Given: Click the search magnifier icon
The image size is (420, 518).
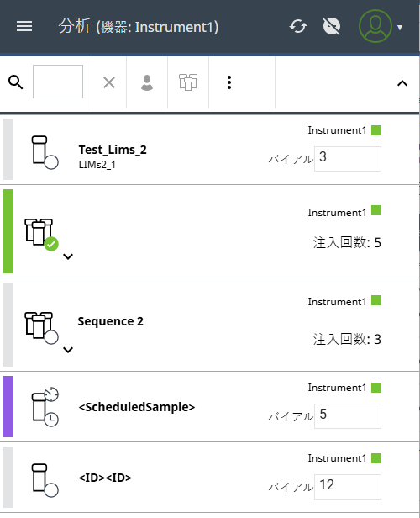Looking at the screenshot, I should (15, 82).
